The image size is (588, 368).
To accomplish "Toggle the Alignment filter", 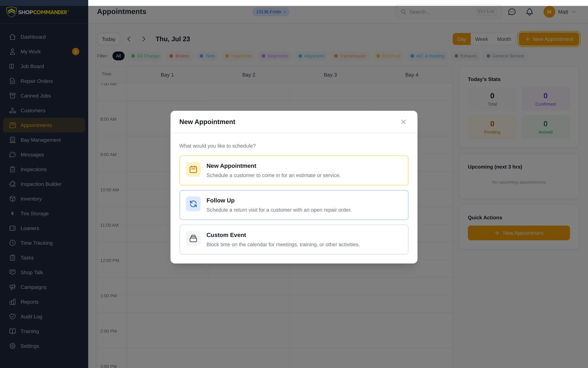I will click(311, 56).
